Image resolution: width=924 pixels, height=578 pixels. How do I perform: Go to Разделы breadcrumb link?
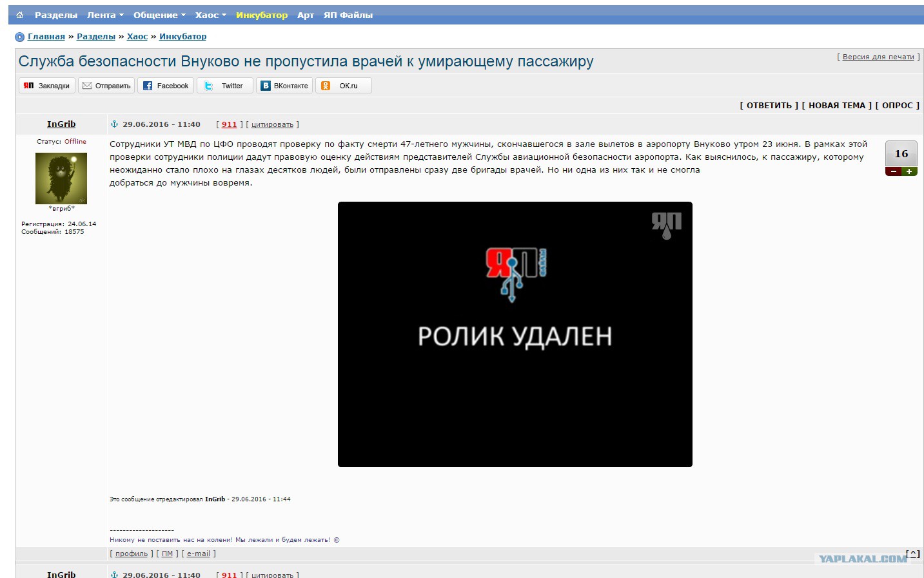[96, 37]
